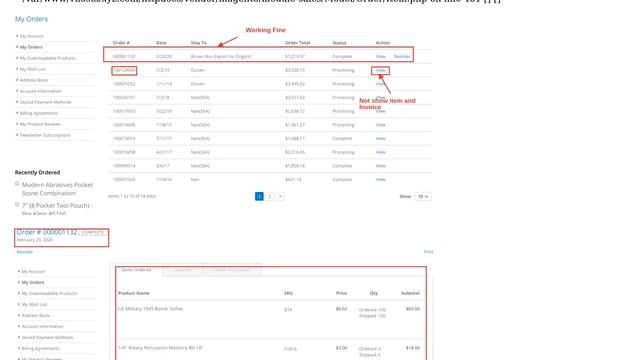Click the $431.18 order total cell
This screenshot has width=640, height=360.
tap(293, 180)
